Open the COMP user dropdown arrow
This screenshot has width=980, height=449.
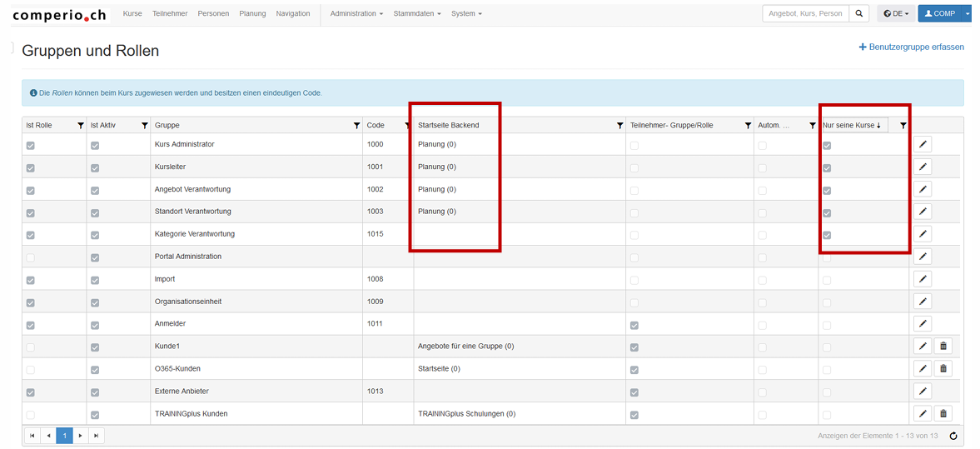pos(968,13)
